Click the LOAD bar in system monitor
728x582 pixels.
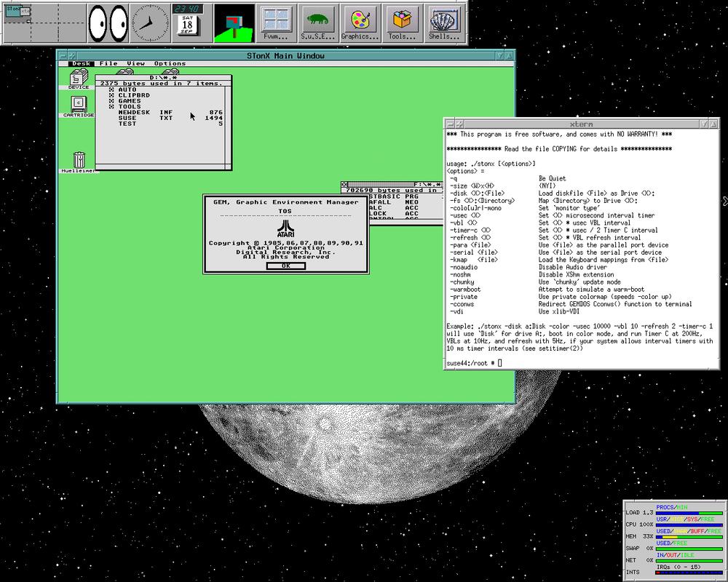pyautogui.click(x=689, y=513)
